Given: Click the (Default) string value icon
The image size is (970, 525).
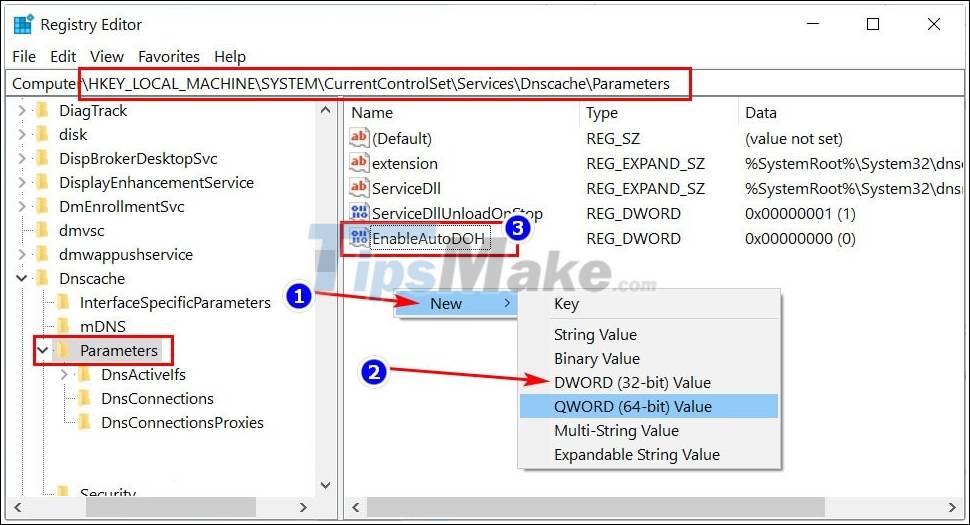Looking at the screenshot, I should click(x=359, y=137).
